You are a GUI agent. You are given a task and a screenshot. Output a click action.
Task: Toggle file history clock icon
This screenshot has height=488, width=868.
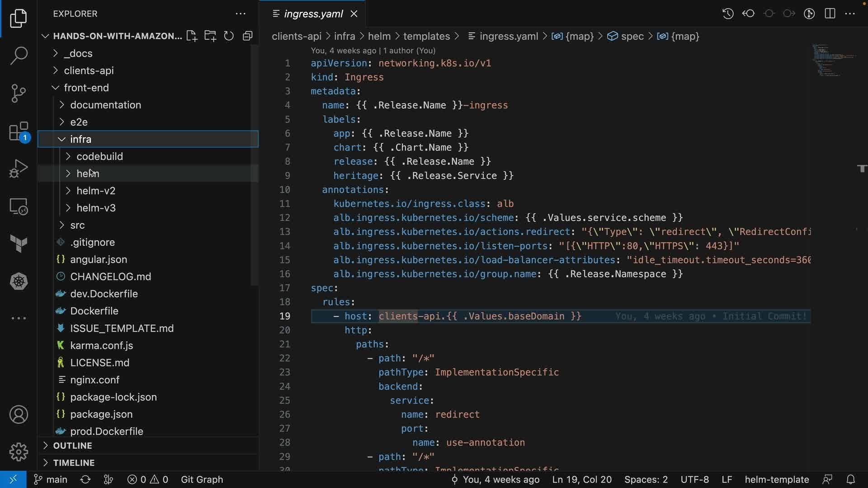point(727,14)
